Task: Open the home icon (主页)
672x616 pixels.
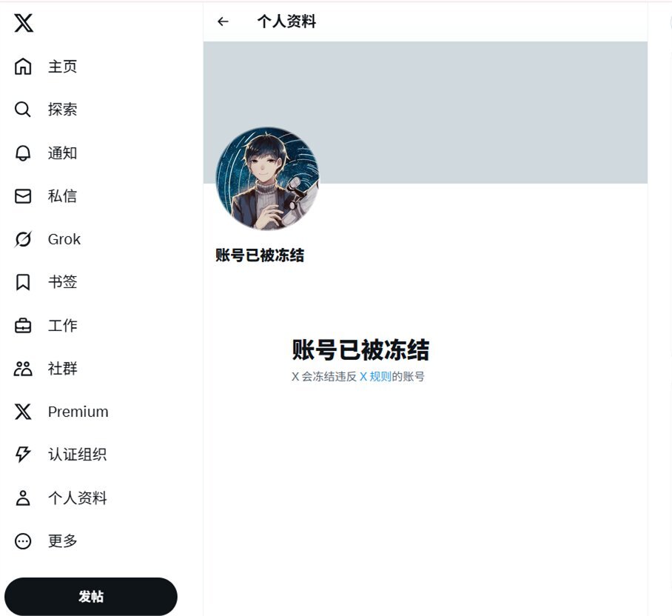Action: click(23, 67)
